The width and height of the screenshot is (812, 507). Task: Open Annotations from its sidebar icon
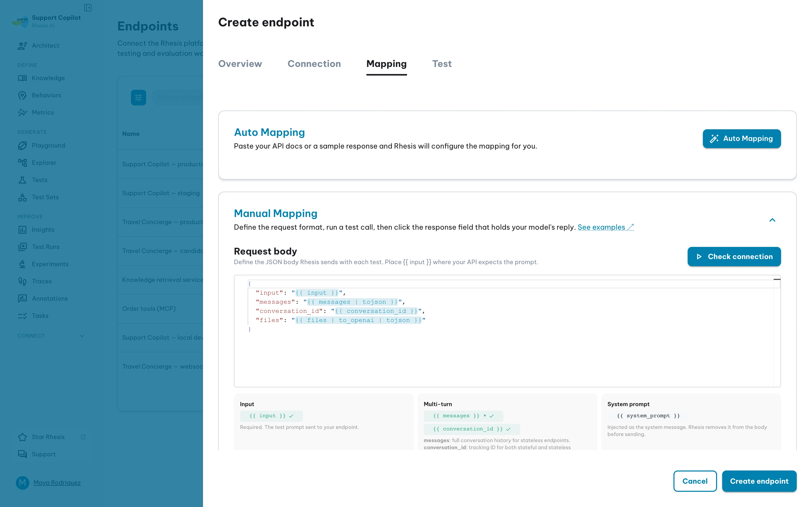tap(23, 298)
